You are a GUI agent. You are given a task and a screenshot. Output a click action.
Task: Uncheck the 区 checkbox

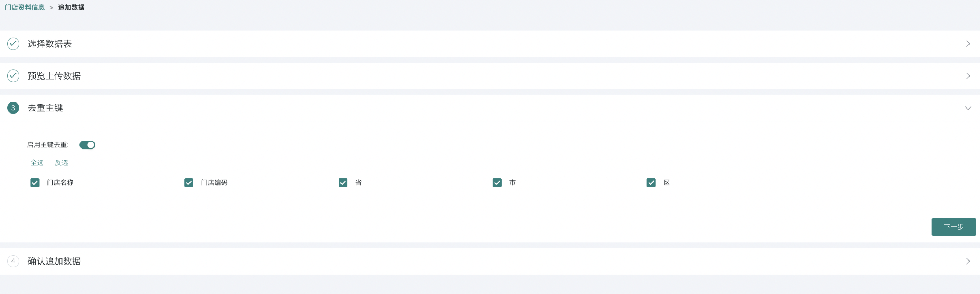pyautogui.click(x=651, y=183)
